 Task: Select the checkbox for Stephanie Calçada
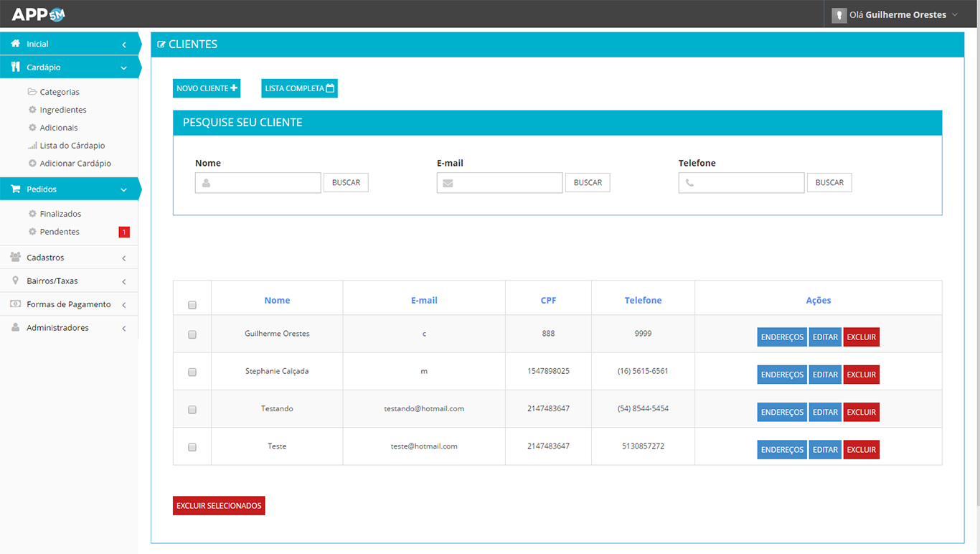[x=192, y=372]
